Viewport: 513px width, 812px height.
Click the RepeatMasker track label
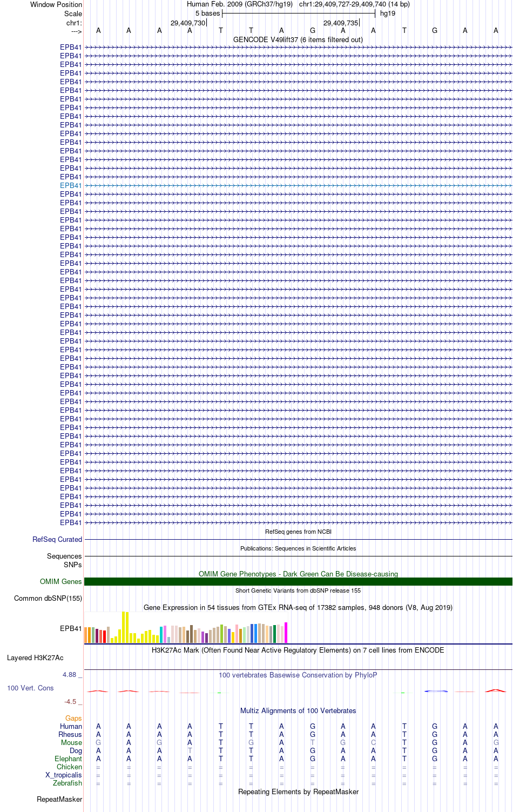(59, 799)
